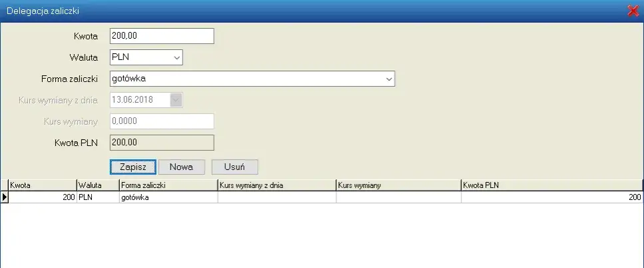Image resolution: width=644 pixels, height=268 pixels.
Task: Click the Waluta column header in the table
Action: click(97, 185)
